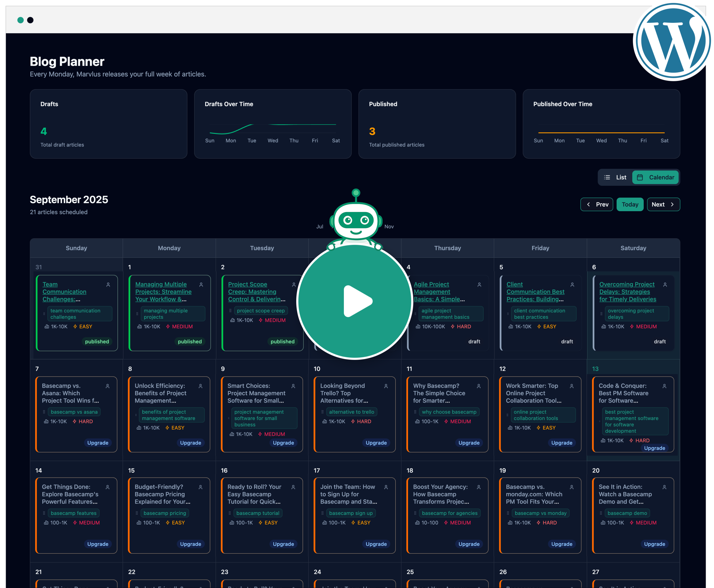Click person icon on Basecamp vs. monday.com card
This screenshot has width=714, height=588.
(x=571, y=487)
